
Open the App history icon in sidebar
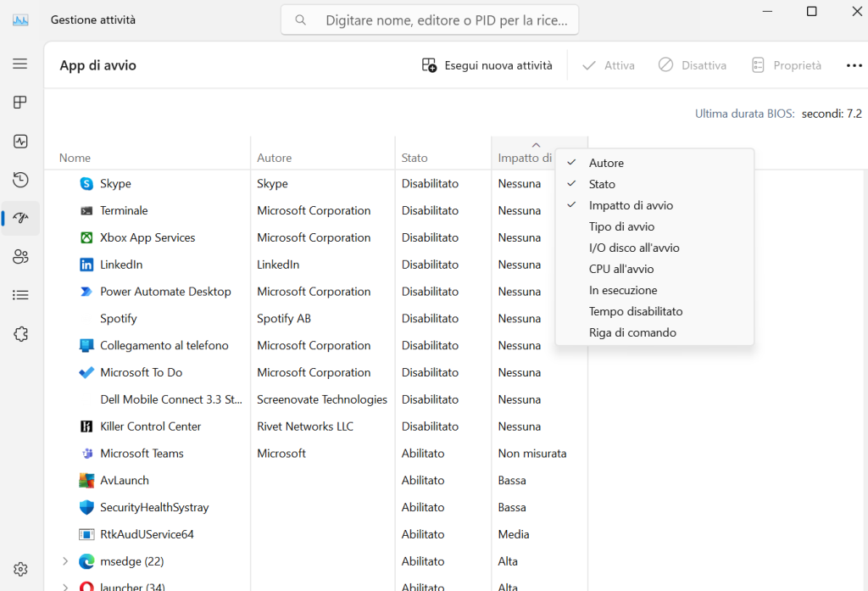point(20,180)
